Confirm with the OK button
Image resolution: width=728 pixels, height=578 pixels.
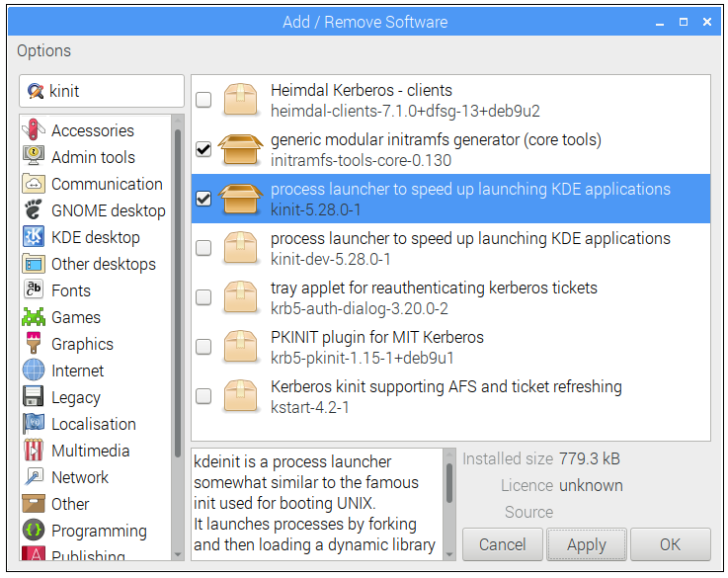click(x=671, y=544)
